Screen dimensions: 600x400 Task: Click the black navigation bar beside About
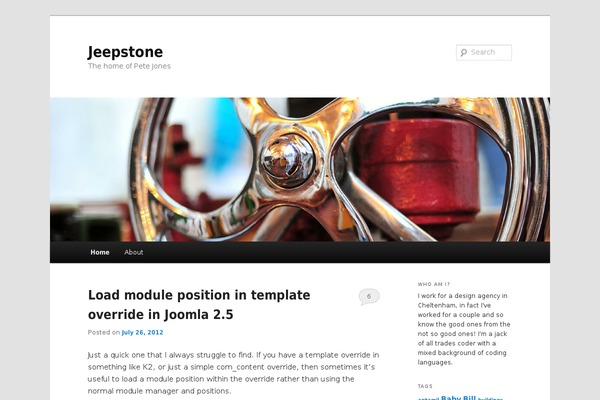click(x=344, y=252)
